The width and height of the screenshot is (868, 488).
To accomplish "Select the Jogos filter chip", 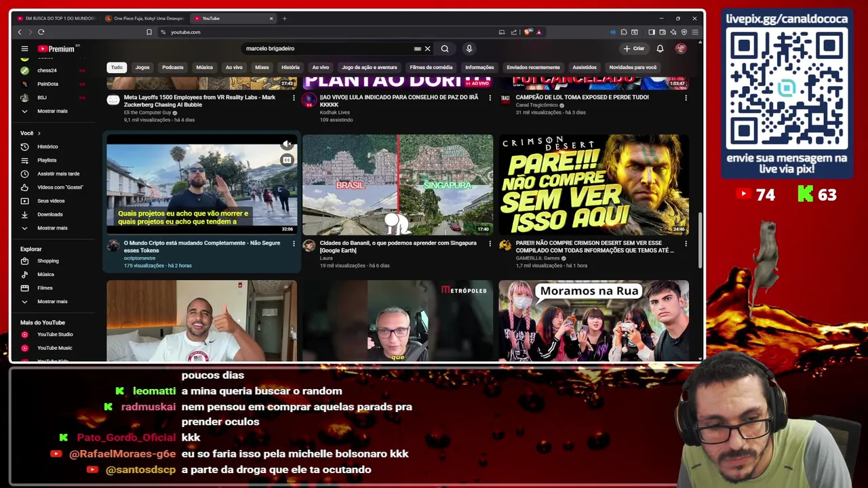I will (142, 67).
